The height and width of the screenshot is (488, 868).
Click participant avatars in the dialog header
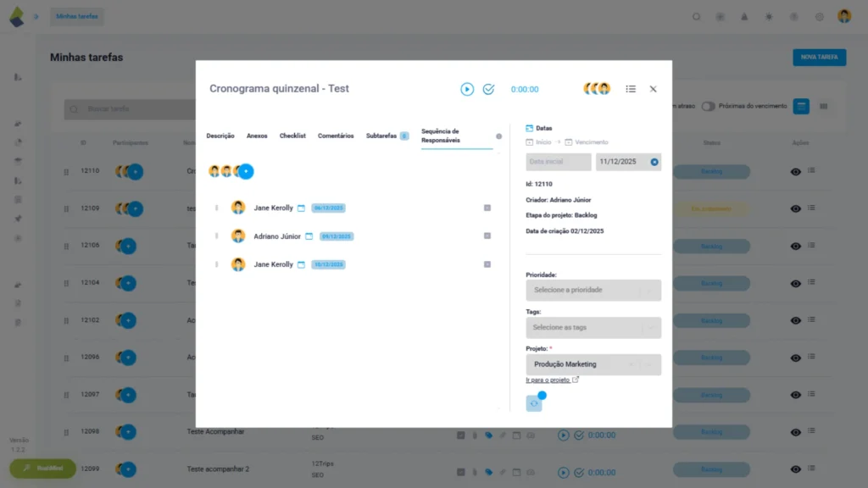point(597,89)
